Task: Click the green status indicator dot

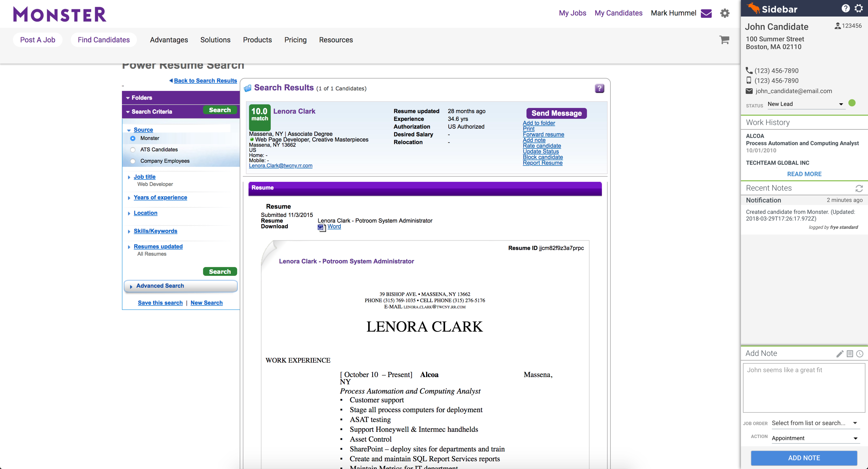Action: [x=852, y=103]
